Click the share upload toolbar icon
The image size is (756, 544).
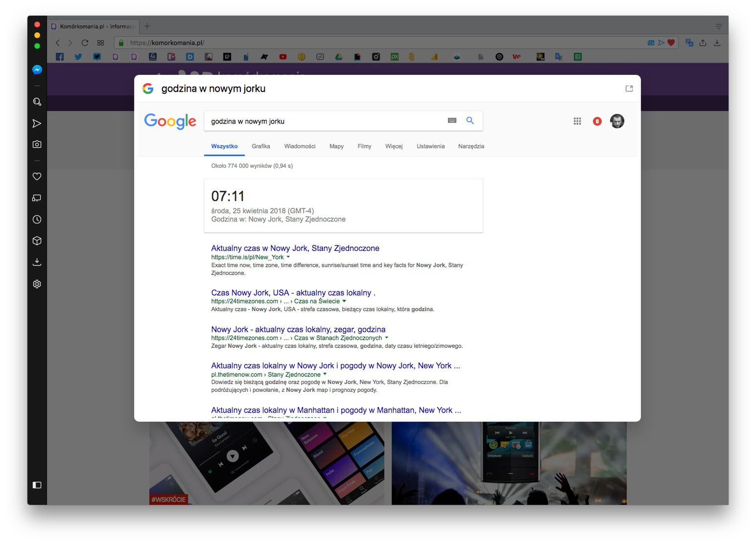(x=703, y=43)
